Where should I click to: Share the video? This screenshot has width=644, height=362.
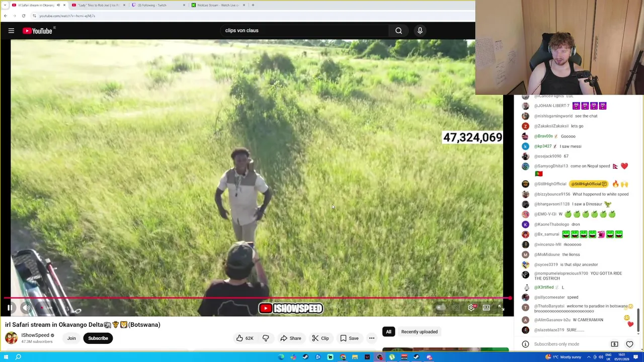pyautogui.click(x=290, y=338)
